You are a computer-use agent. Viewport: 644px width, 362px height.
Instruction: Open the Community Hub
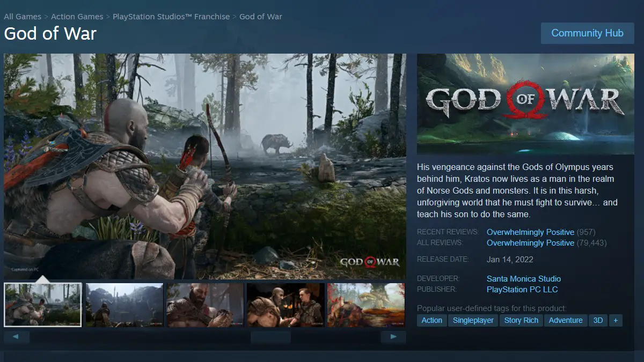coord(587,33)
